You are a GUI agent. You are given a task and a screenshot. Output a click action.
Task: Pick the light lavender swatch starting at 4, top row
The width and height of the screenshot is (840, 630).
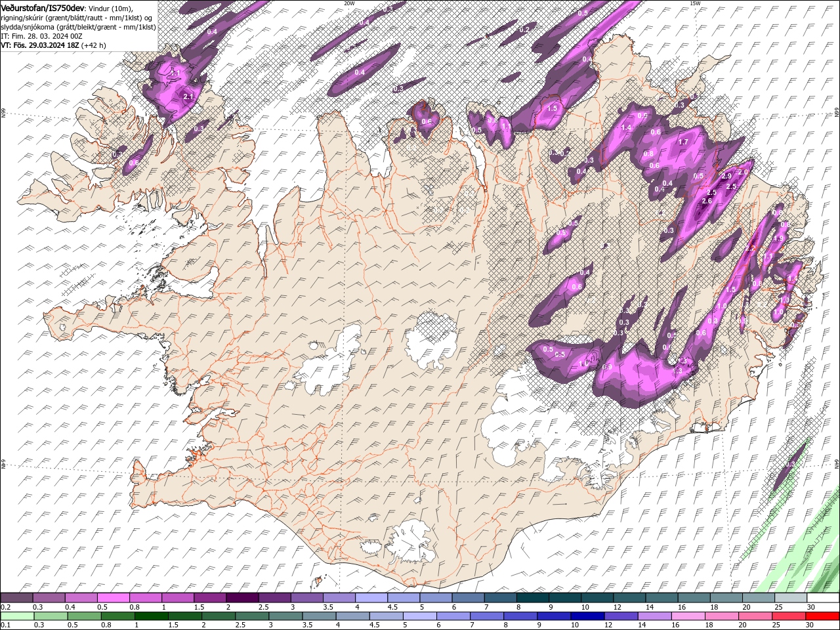(x=371, y=598)
